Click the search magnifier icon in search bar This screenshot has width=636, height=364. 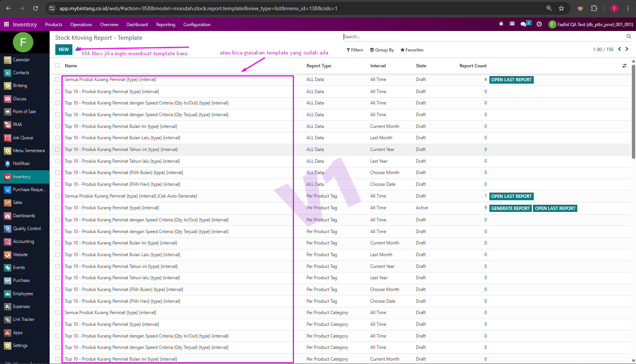628,36
